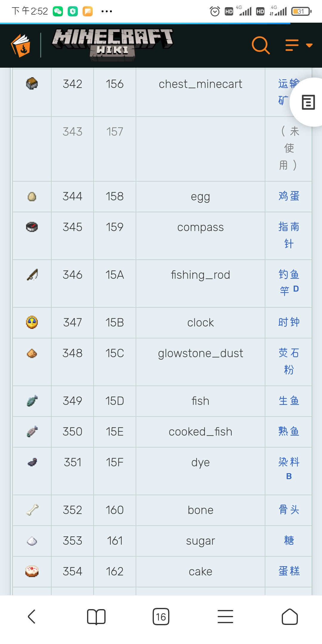
Task: Tap the egg item icon
Action: coord(32,196)
